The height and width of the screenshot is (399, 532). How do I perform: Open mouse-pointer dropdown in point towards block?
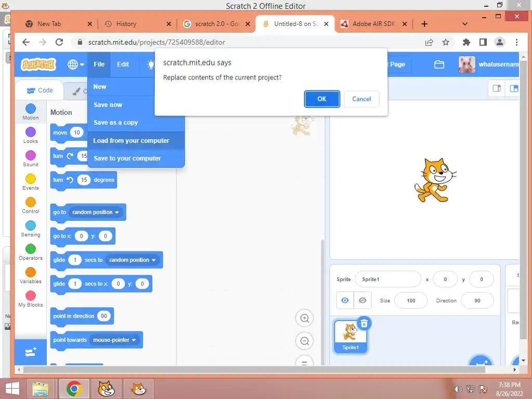point(115,340)
